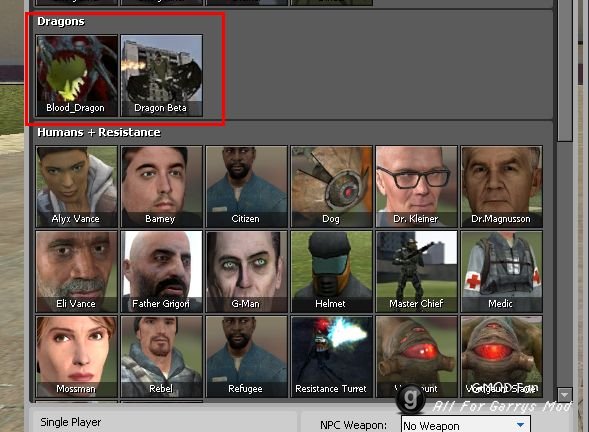Select the Master Chief NPC icon
The width and height of the screenshot is (589, 432).
[x=416, y=272]
